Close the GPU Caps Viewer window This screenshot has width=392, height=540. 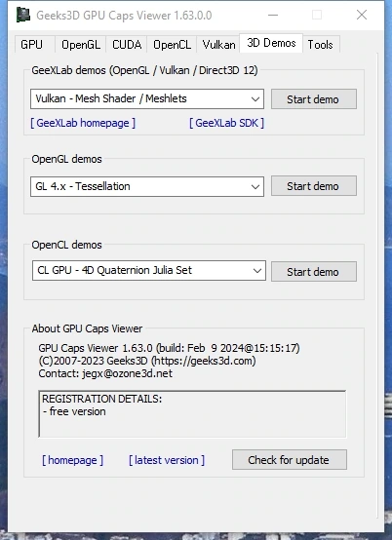(x=362, y=15)
